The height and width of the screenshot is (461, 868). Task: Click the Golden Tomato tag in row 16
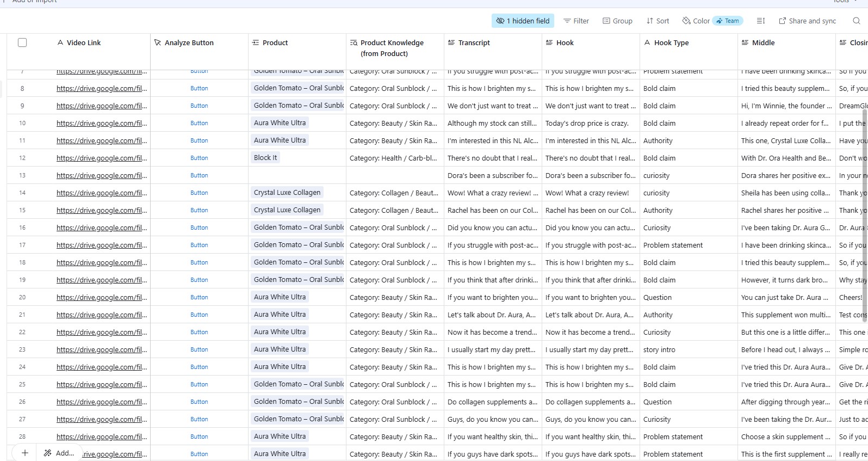[298, 228]
